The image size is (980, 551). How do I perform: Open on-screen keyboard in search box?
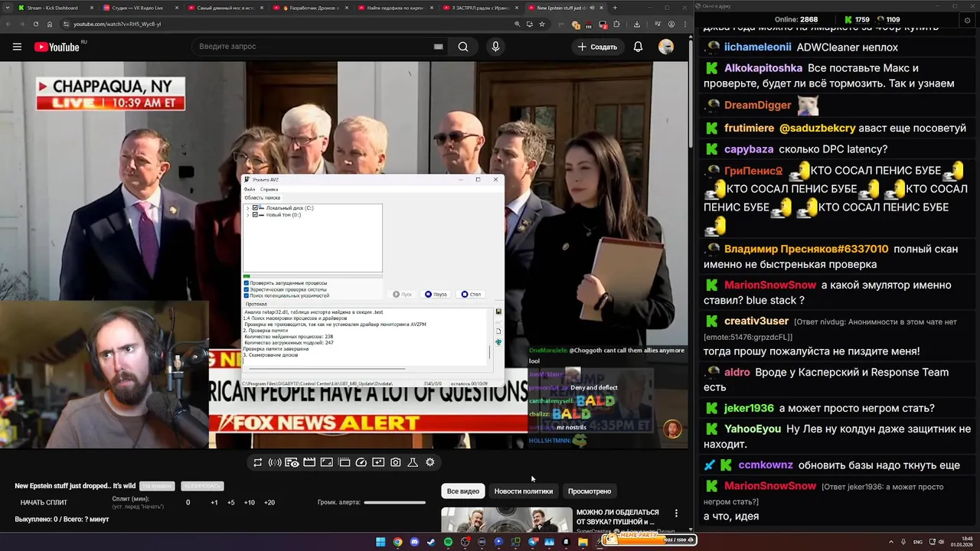(438, 47)
